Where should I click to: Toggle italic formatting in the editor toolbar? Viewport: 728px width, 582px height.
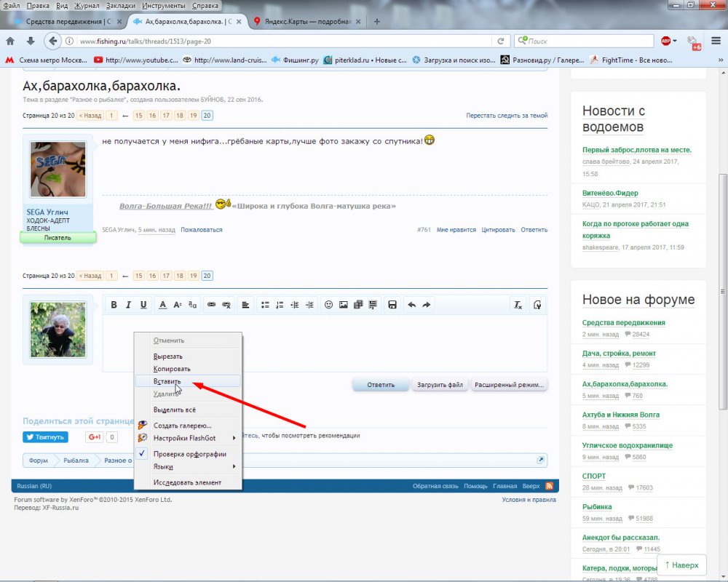[128, 305]
